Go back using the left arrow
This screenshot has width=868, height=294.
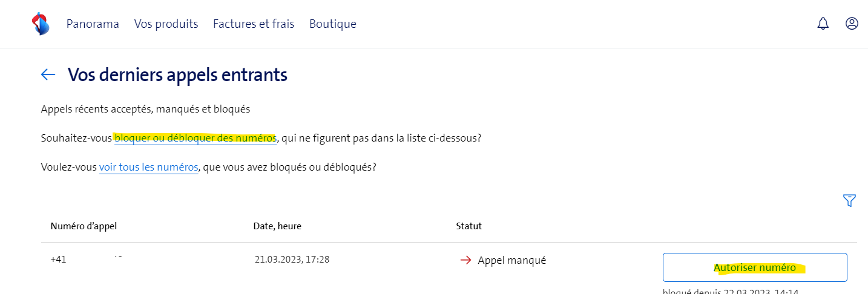[x=48, y=74]
